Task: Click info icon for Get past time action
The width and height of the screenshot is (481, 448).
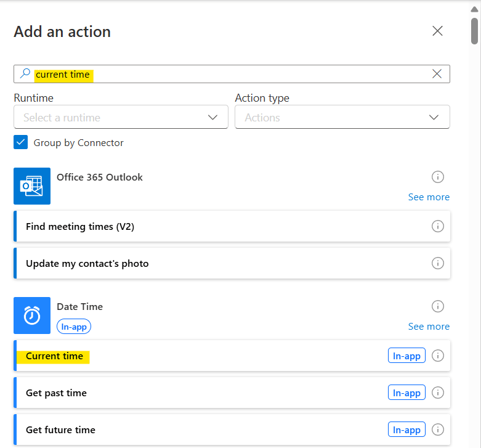Action: point(437,393)
